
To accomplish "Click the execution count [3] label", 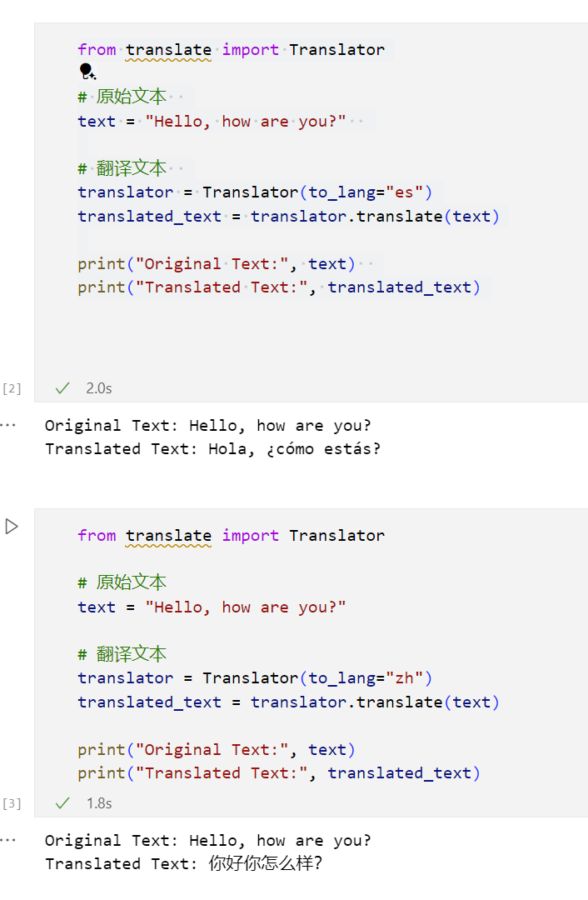I will pyautogui.click(x=12, y=804).
